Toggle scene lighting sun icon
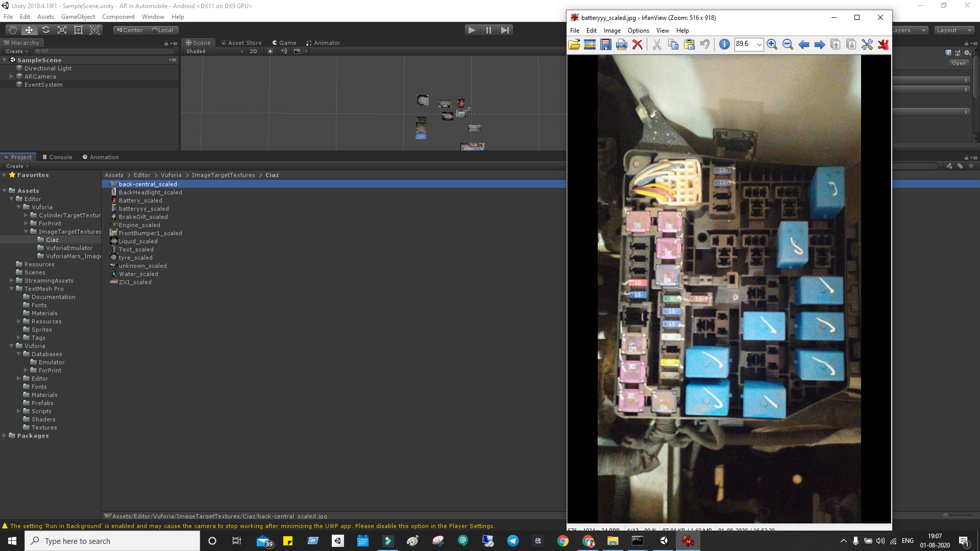The image size is (980, 551). click(x=270, y=52)
